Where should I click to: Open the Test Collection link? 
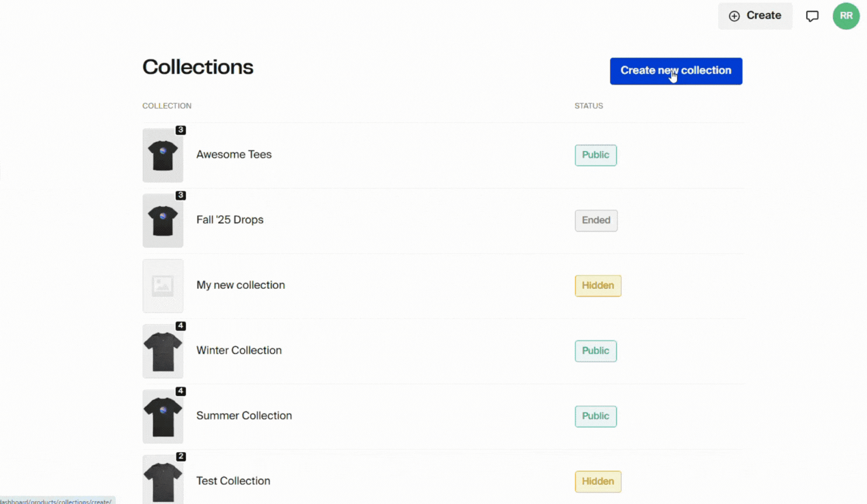tap(233, 481)
